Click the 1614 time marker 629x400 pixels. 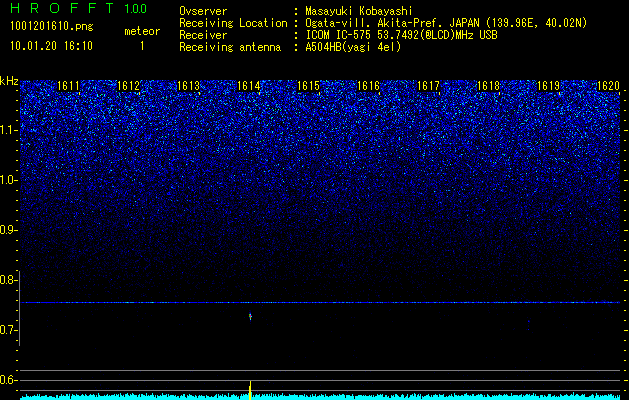coord(249,86)
